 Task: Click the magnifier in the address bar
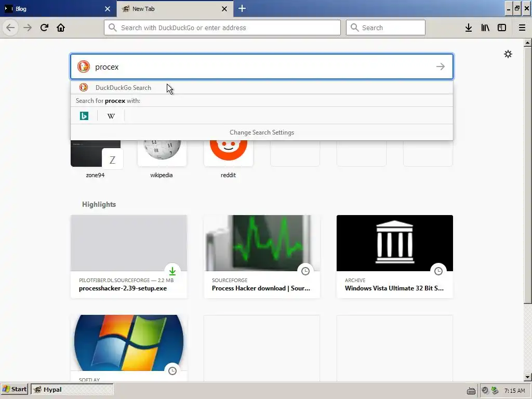113,28
